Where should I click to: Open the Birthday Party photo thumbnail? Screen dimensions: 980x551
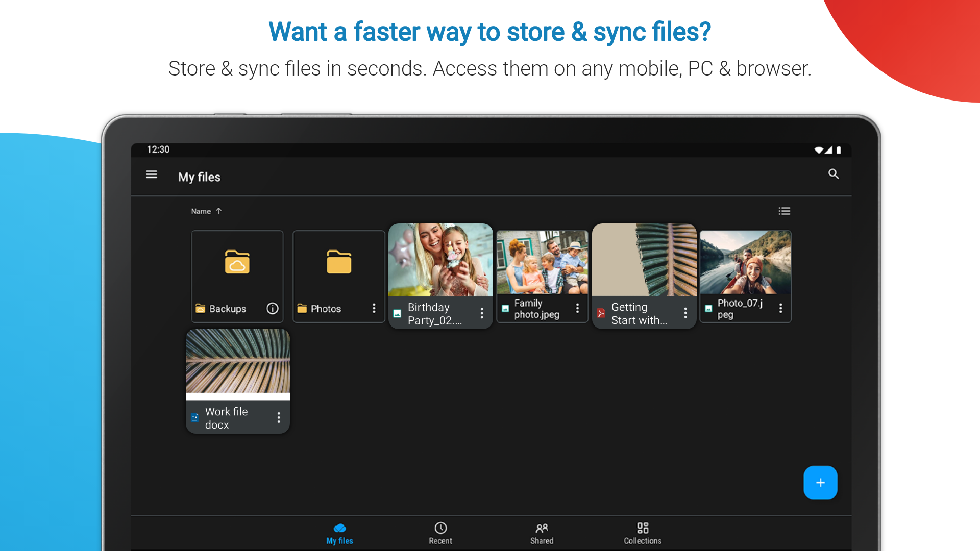(440, 260)
